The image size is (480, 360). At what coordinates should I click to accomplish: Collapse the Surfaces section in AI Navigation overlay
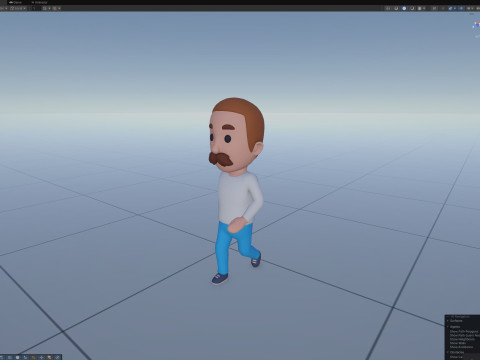point(448,321)
